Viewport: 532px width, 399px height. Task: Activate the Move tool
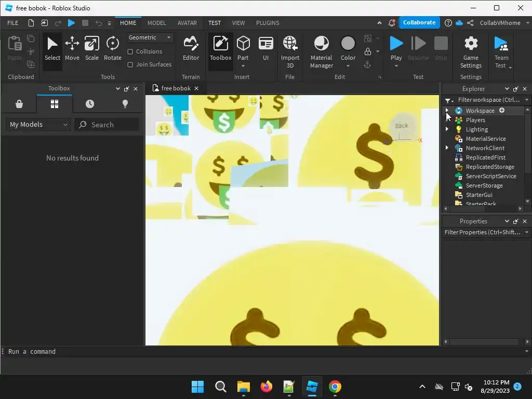[72, 49]
